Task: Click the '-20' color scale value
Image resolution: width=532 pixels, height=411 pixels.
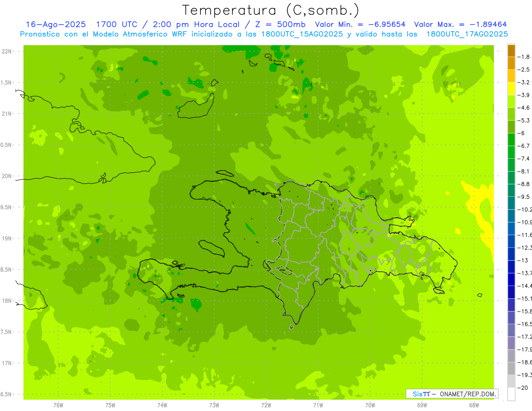Action: (523, 388)
